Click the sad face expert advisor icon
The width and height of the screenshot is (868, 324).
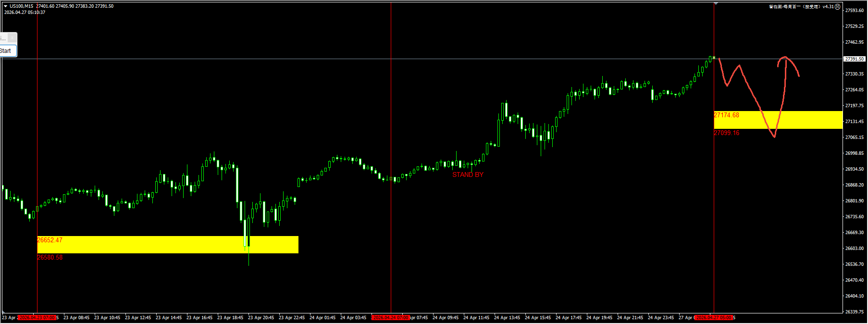pyautogui.click(x=838, y=7)
